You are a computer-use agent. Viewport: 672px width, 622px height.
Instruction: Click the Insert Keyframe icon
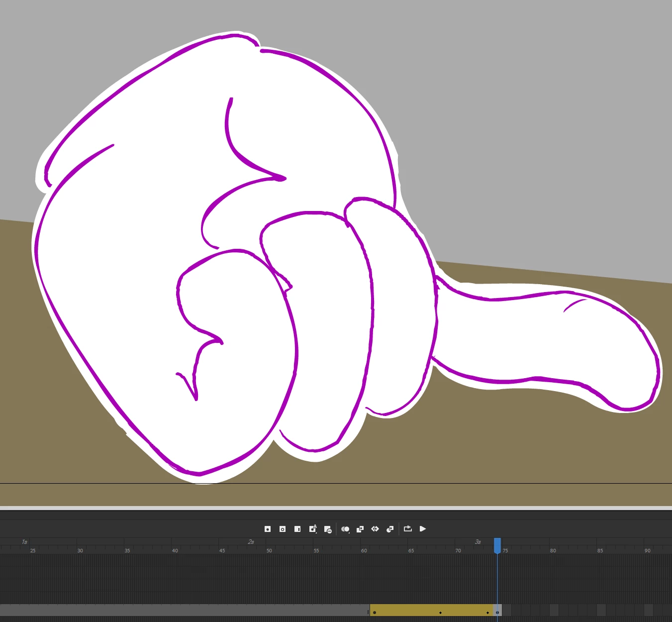pyautogui.click(x=268, y=529)
